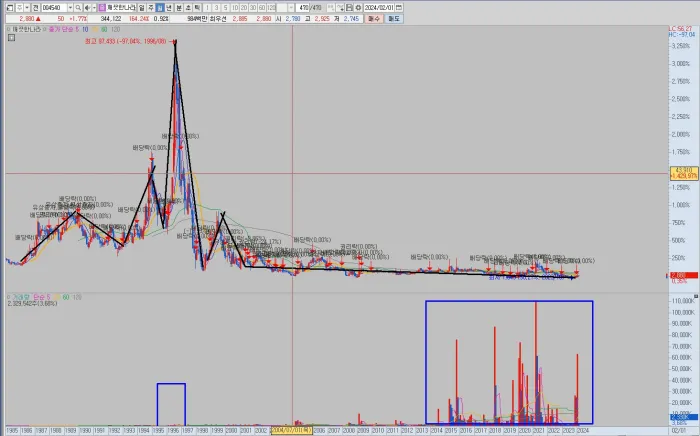
Task: Click the highlighted 2004/07/01 date marker on time axis
Action: pos(292,430)
